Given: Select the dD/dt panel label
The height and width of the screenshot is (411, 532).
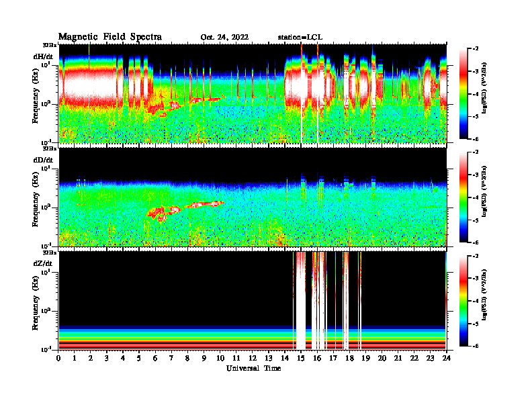Looking at the screenshot, I should (43, 160).
